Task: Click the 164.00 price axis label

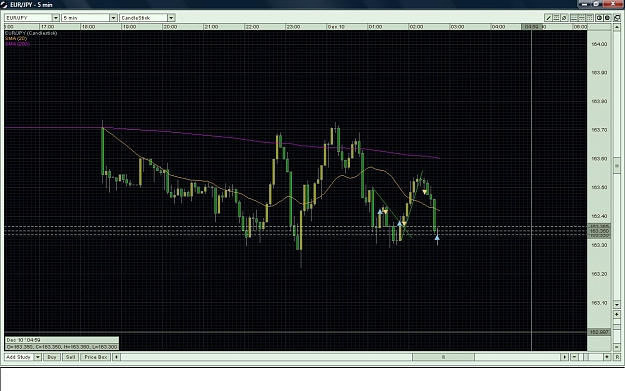Action: coord(599,44)
